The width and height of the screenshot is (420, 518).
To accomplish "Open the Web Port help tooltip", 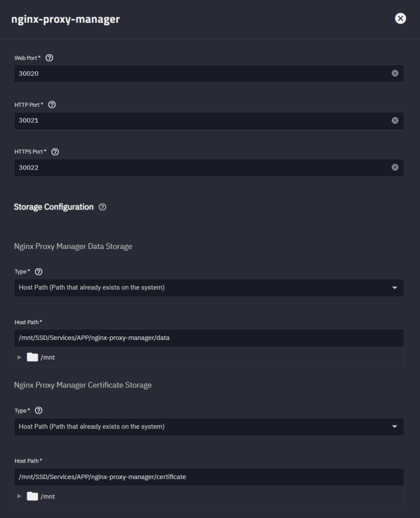I will pyautogui.click(x=49, y=58).
